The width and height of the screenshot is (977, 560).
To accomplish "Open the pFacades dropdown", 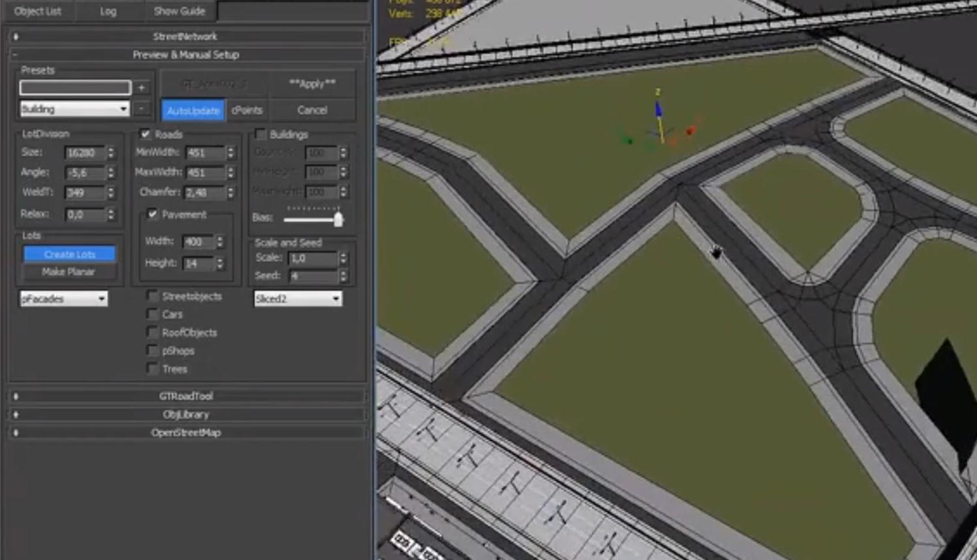I will 63,299.
